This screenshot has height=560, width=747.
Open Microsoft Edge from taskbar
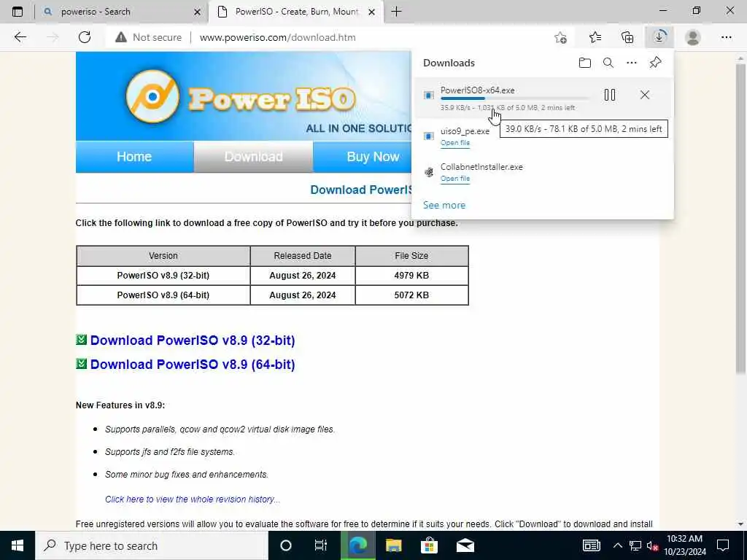click(x=357, y=545)
